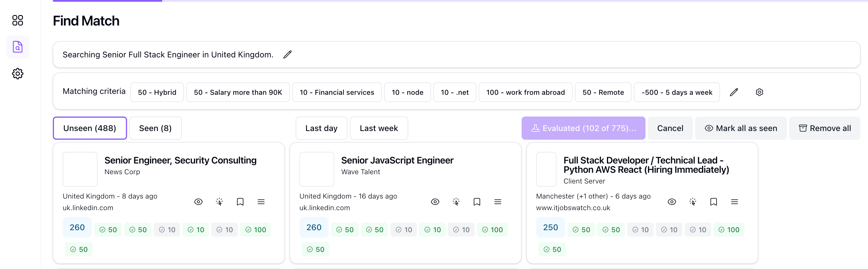Evaluate Wave Talent job sparkle cursor icon
The height and width of the screenshot is (269, 868).
click(x=456, y=202)
